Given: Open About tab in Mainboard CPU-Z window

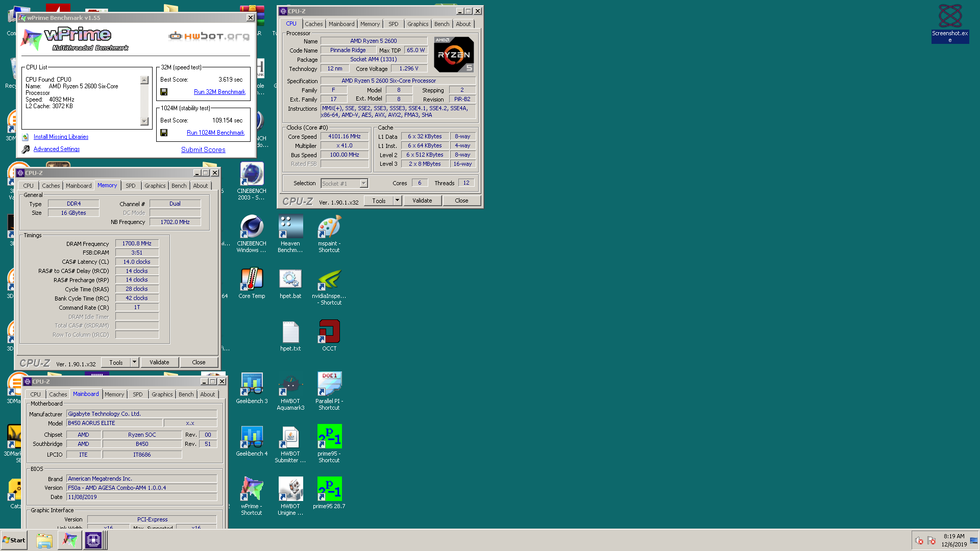Looking at the screenshot, I should pos(208,394).
